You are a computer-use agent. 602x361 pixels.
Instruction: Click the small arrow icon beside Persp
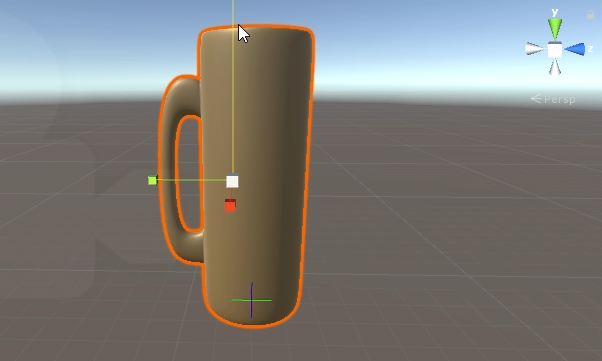[x=536, y=99]
